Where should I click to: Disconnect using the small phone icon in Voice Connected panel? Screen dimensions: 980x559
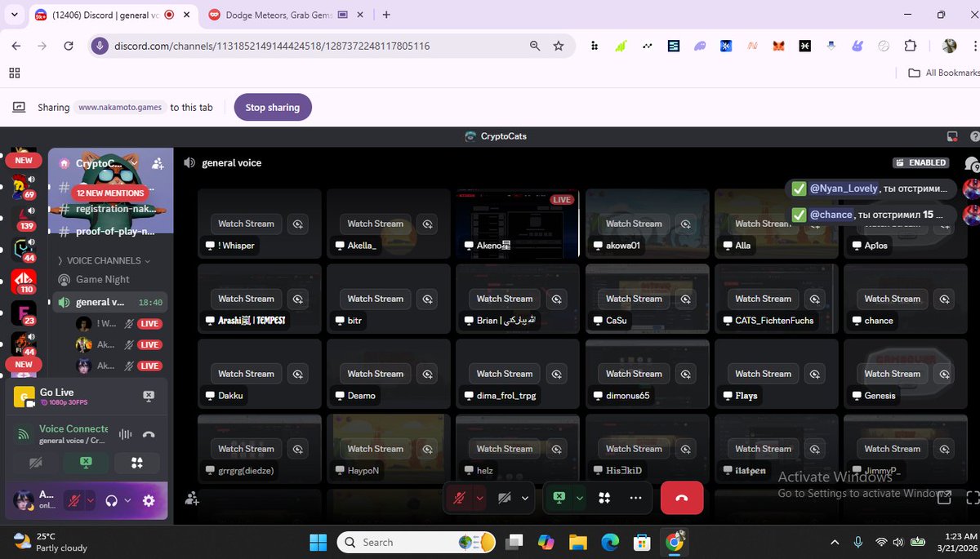149,434
